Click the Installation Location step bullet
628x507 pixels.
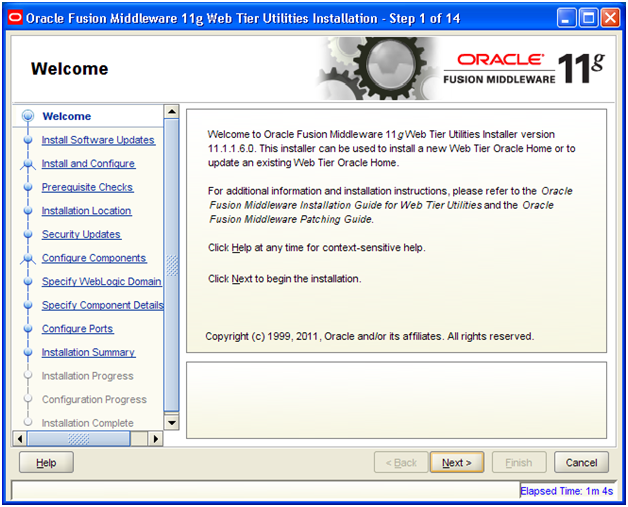pos(28,211)
